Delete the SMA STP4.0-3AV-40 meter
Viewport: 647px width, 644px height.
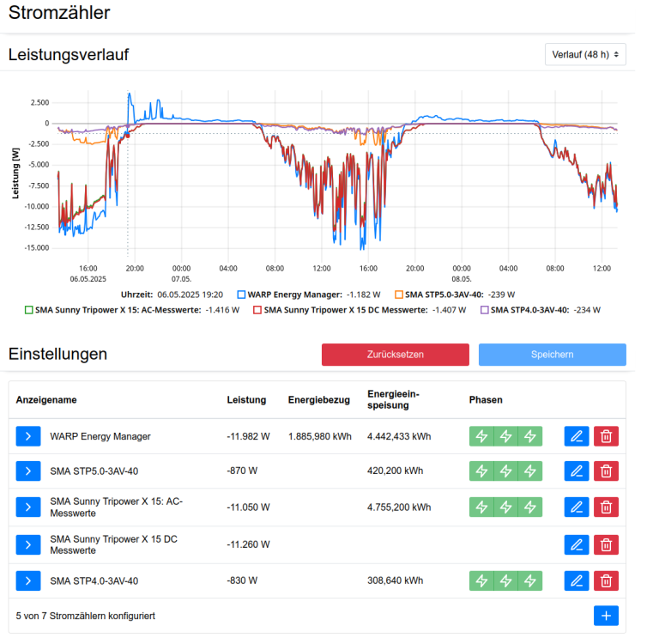606,581
